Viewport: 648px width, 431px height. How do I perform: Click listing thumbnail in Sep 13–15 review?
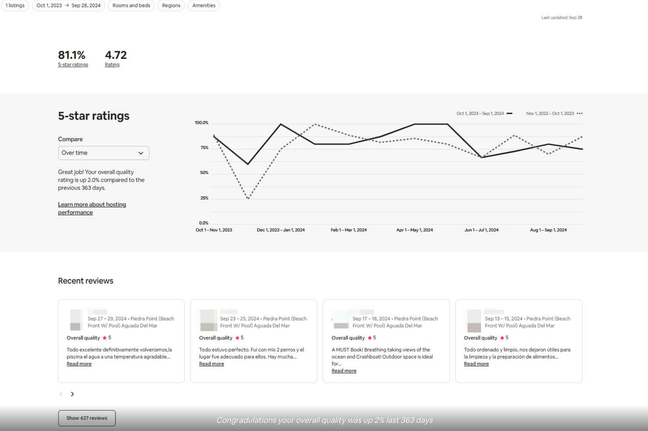pos(474,320)
